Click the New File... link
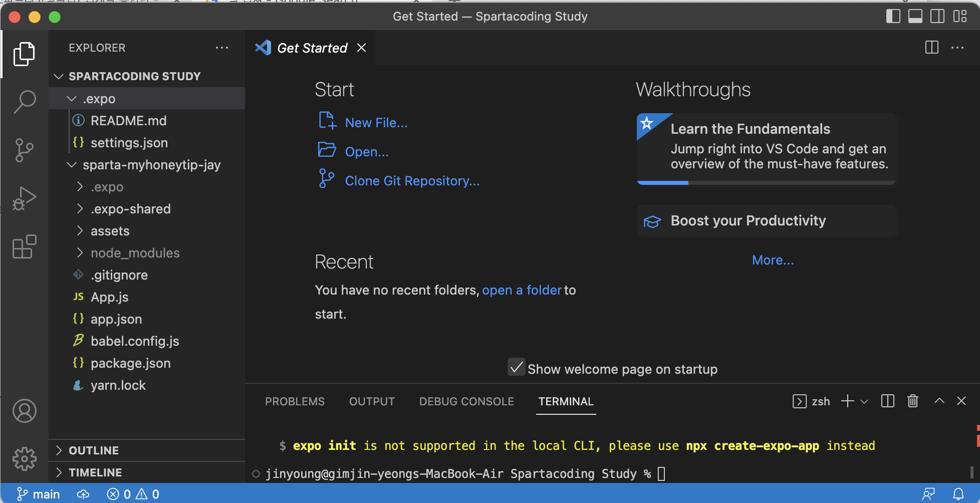Viewport: 980px width, 503px height. click(x=376, y=123)
